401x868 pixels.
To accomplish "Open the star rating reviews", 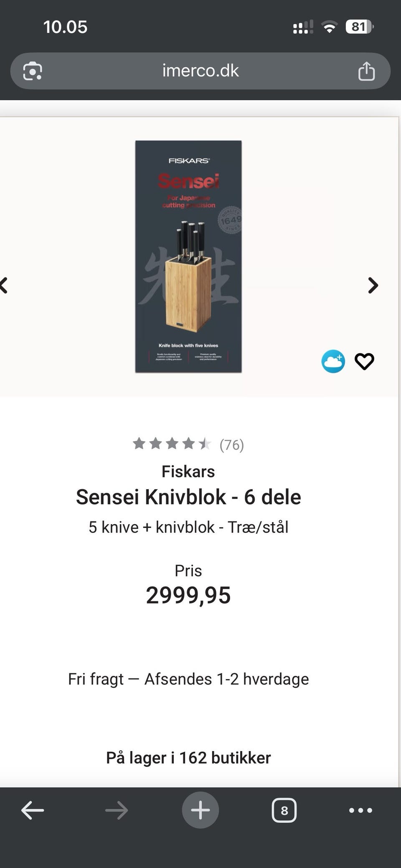I will pos(172,444).
